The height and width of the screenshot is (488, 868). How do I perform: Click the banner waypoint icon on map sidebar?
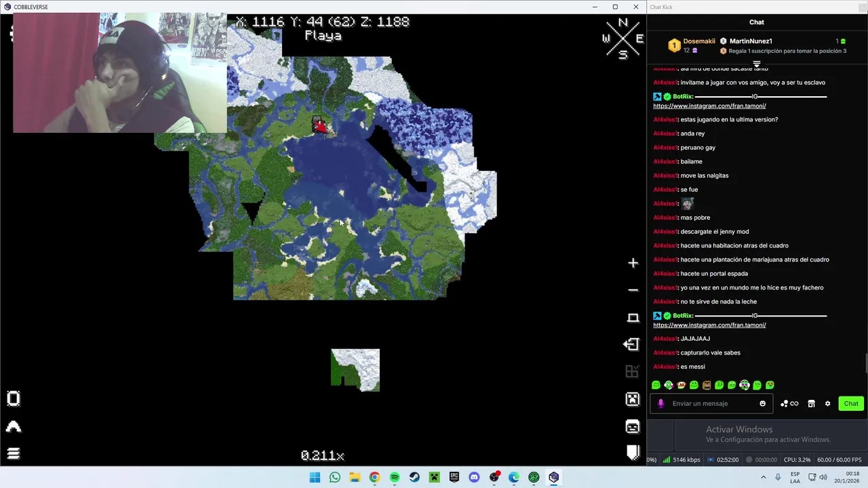click(633, 453)
